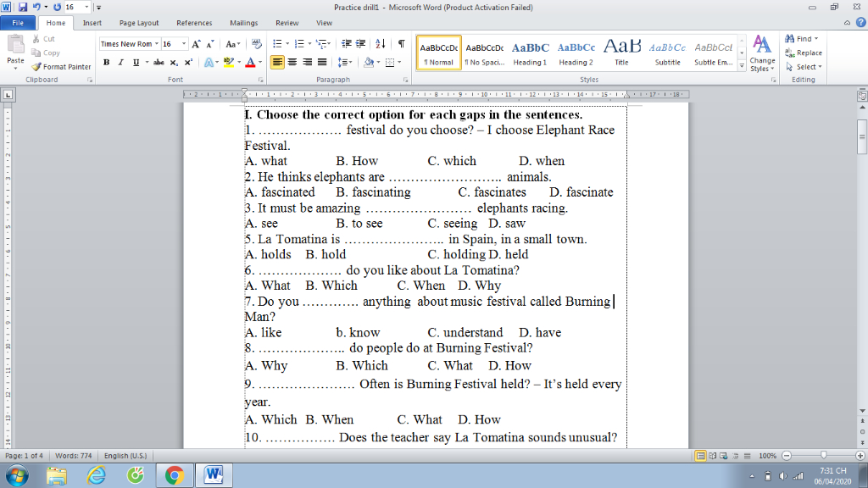The width and height of the screenshot is (868, 488).
Task: Apply superscript formatting
Action: pos(188,63)
